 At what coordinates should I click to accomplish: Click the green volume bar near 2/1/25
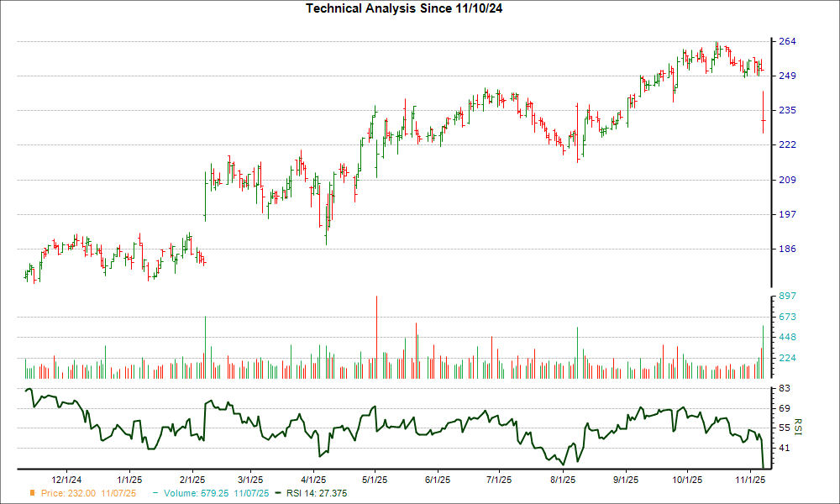(x=204, y=340)
